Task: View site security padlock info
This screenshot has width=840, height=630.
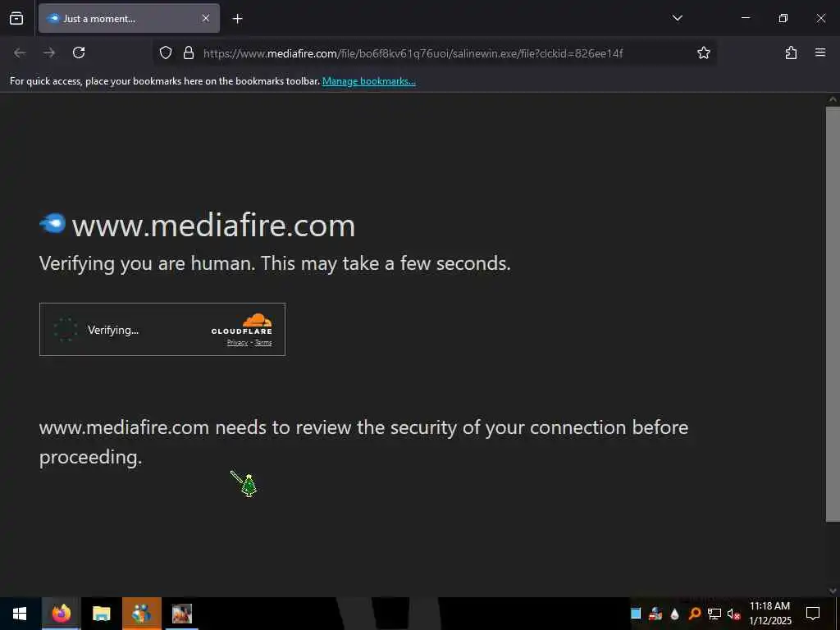Action: (x=189, y=53)
